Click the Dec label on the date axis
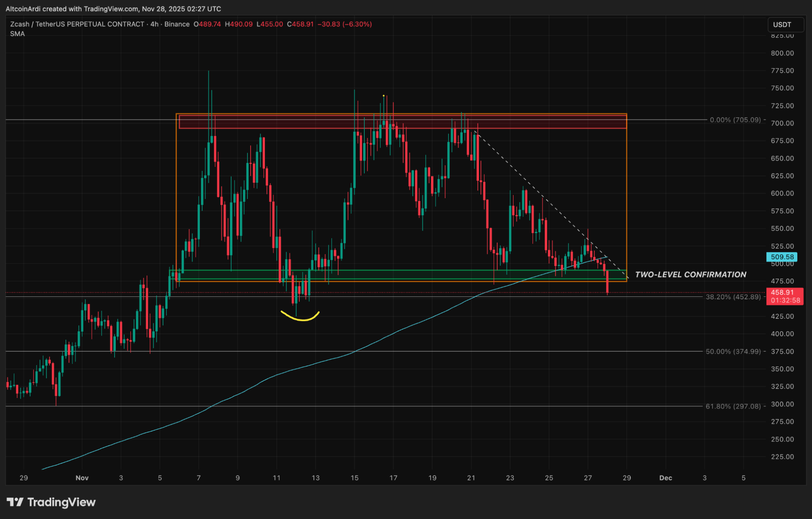This screenshot has width=812, height=519. coord(665,478)
